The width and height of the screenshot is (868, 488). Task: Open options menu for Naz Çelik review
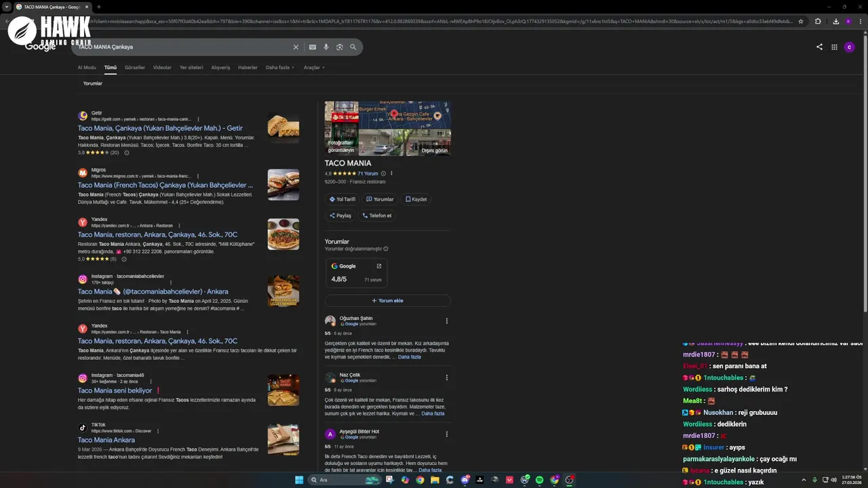tap(446, 378)
